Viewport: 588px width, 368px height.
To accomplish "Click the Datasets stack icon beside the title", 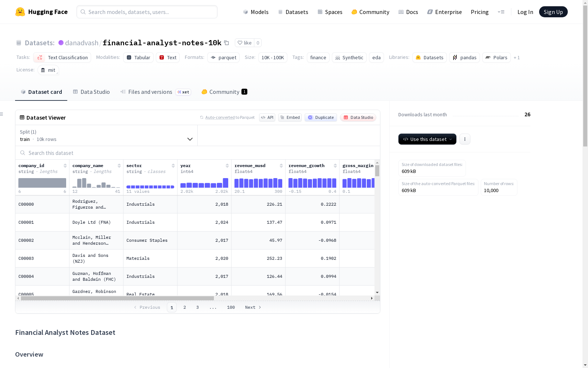I will click(x=19, y=43).
